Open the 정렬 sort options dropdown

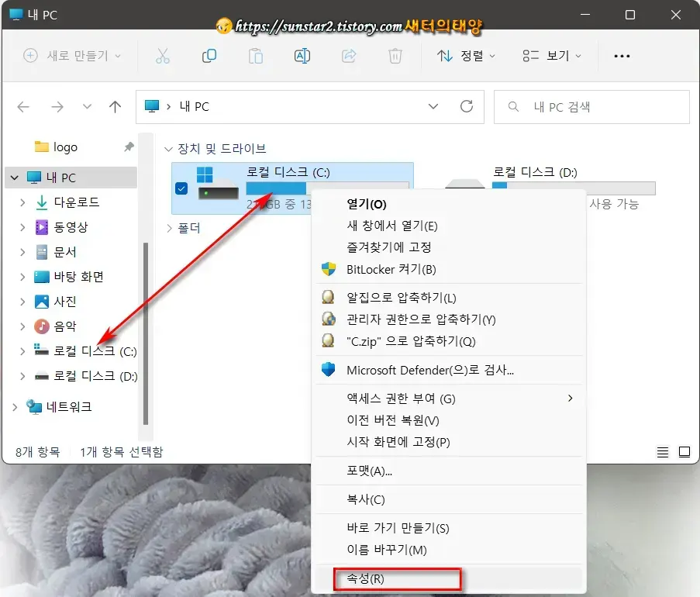click(x=466, y=55)
